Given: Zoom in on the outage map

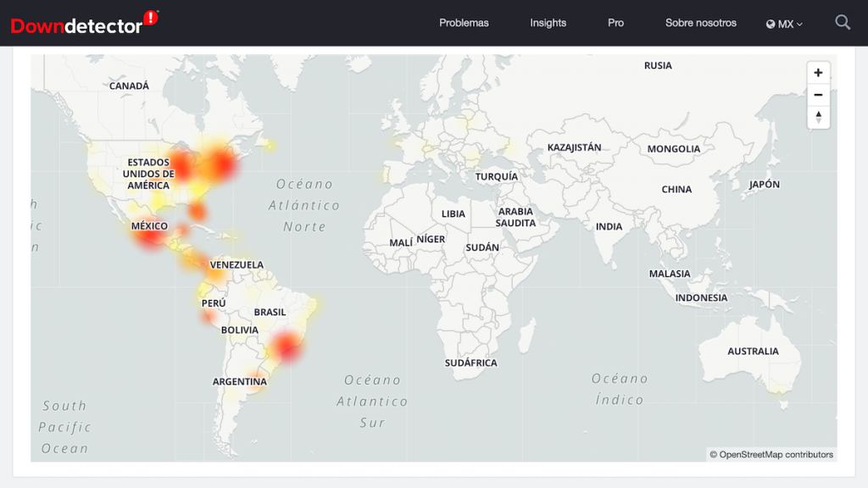Looking at the screenshot, I should [818, 73].
